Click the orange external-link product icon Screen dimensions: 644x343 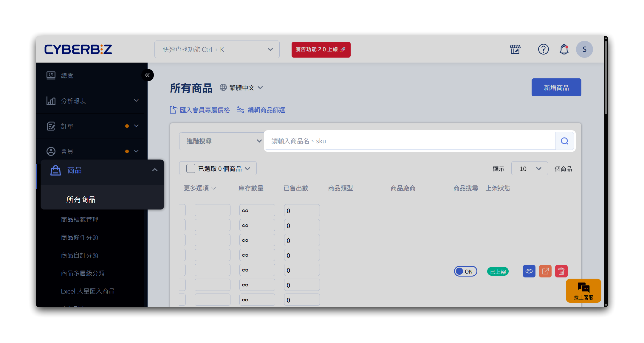click(545, 271)
